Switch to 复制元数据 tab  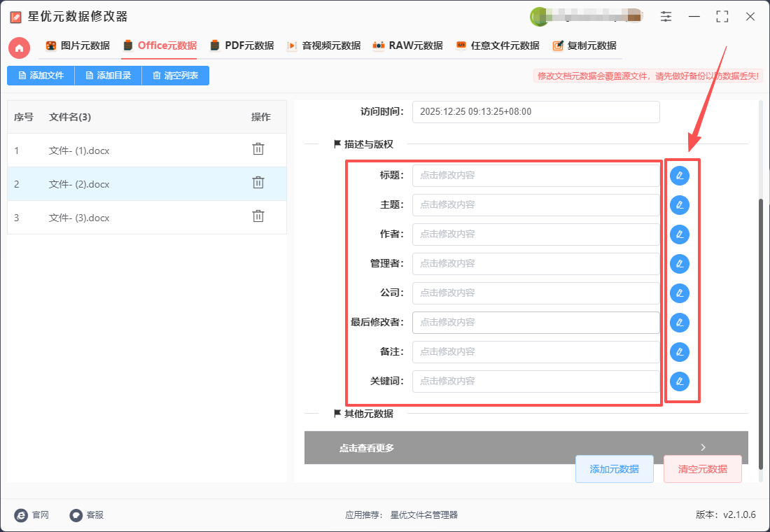[x=584, y=45]
